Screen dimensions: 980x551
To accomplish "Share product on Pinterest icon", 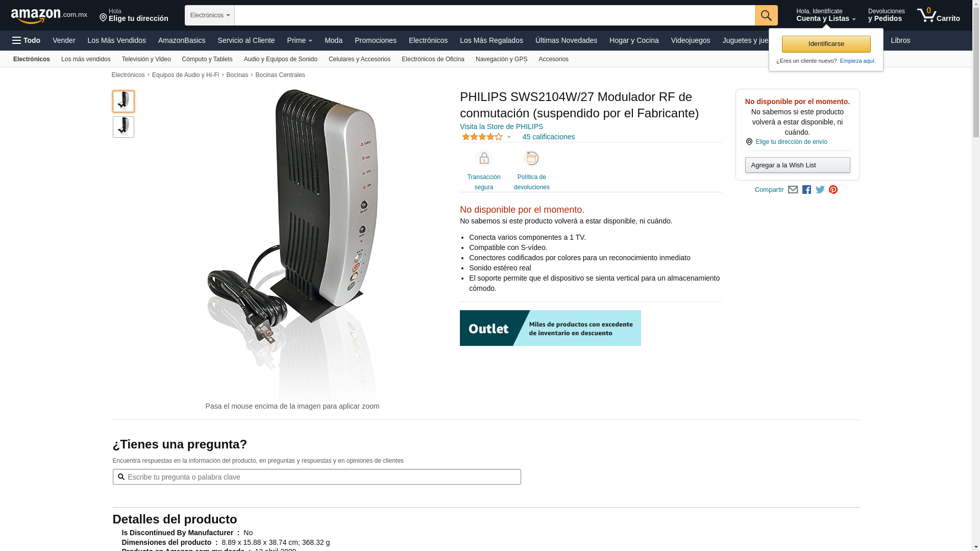I will (834, 190).
